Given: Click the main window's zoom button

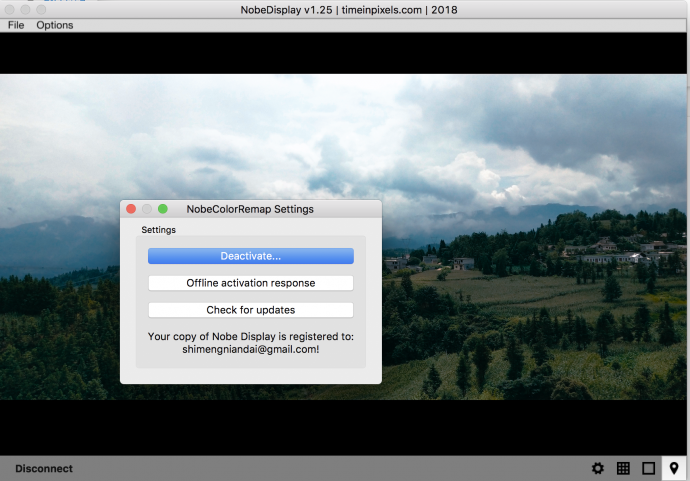Looking at the screenshot, I should coord(41,9).
